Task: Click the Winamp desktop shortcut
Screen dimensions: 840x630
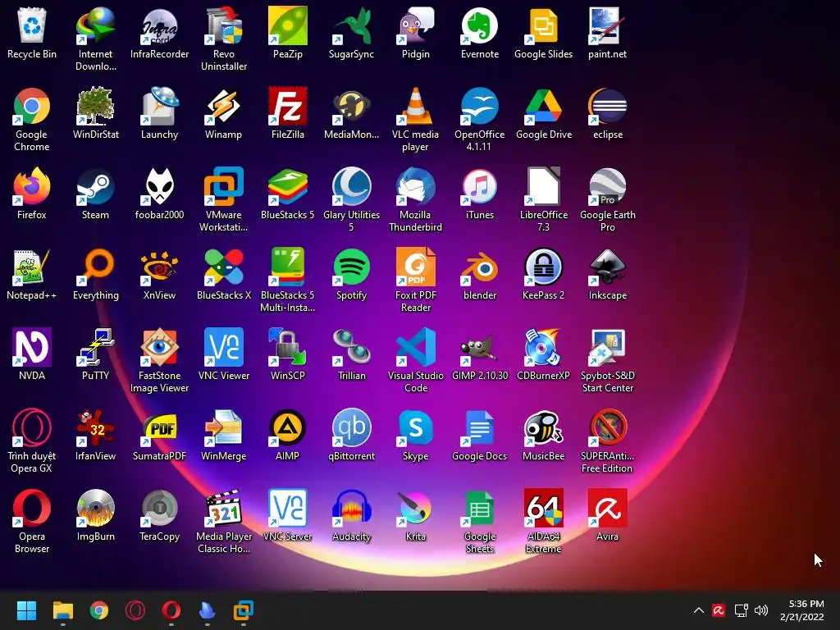Action: coord(224,106)
